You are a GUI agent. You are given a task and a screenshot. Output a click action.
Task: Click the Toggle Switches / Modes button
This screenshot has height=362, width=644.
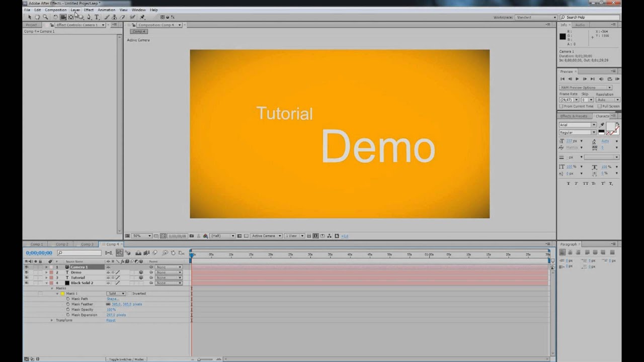click(127, 359)
